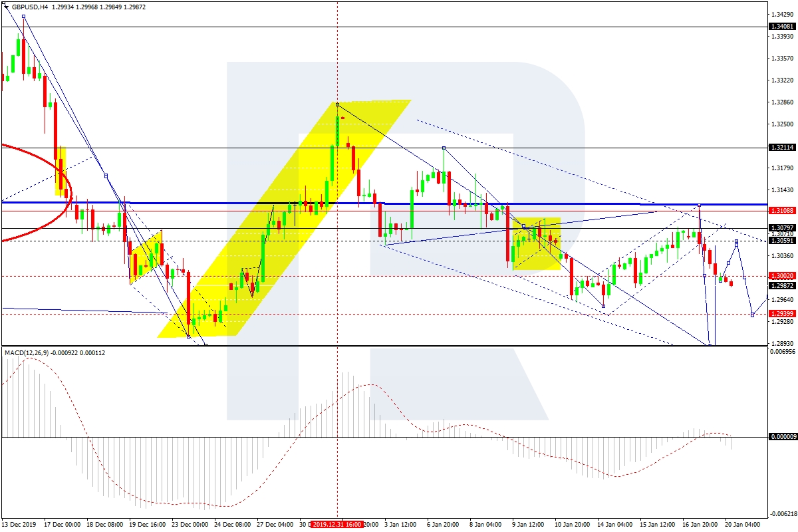
Task: Click the 27 Dec 04:00 time label
Action: (x=275, y=525)
